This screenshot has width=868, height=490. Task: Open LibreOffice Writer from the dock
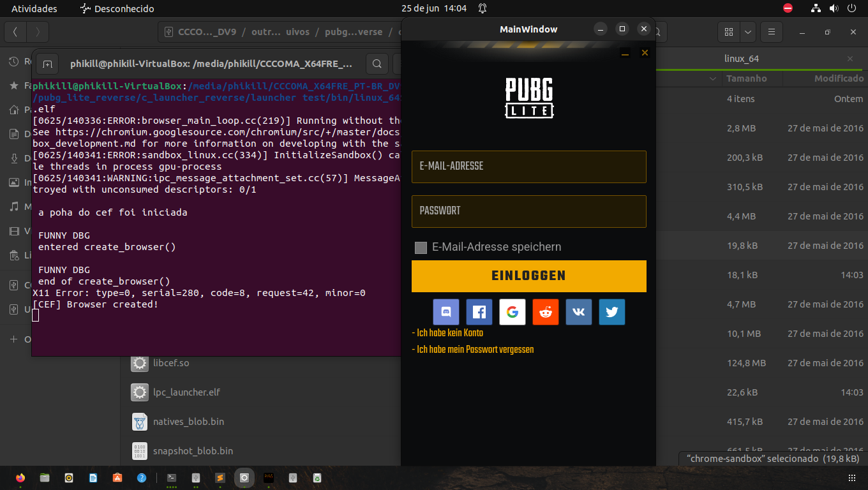click(x=93, y=477)
